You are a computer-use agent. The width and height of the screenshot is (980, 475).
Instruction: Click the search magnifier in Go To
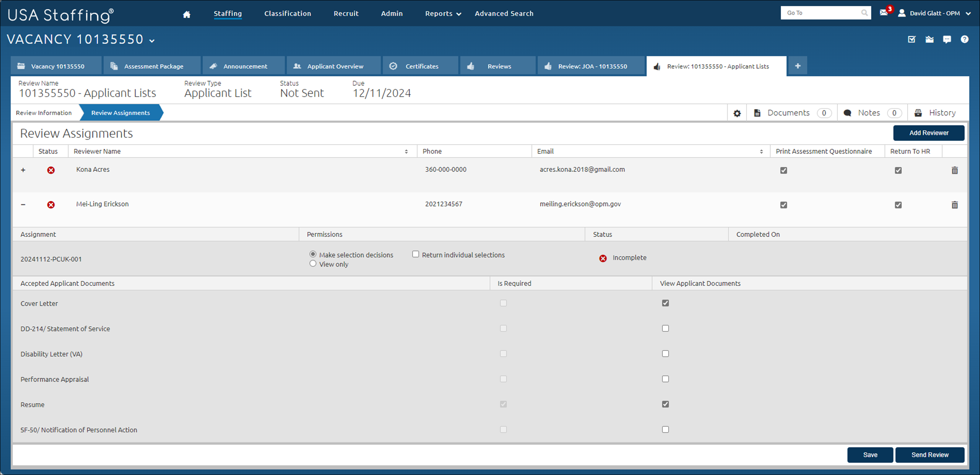(x=864, y=13)
